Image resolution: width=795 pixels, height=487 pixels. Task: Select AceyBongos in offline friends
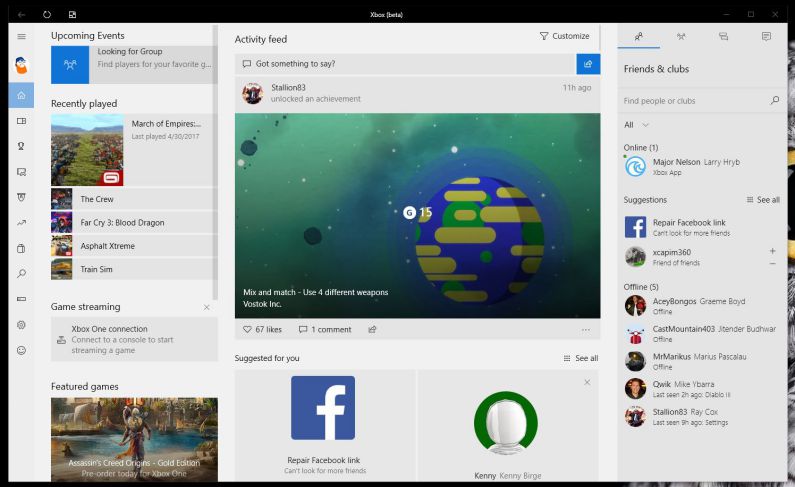click(702, 306)
